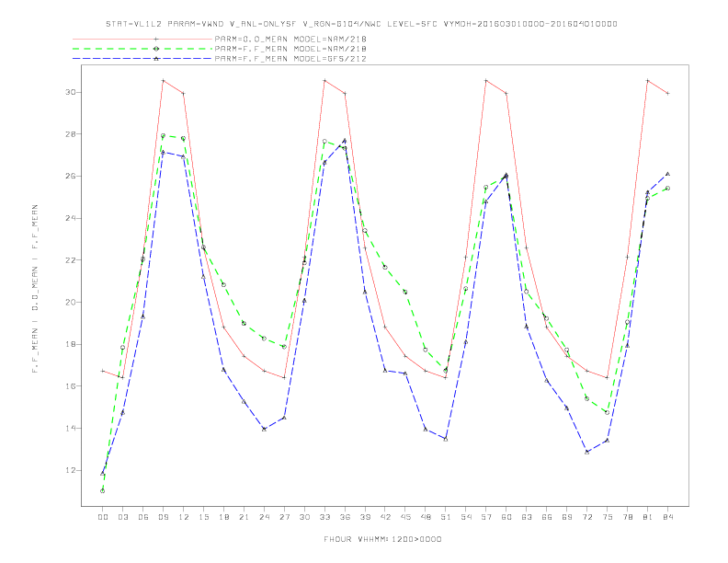Click x-axis forecast hour label 36

pos(345,517)
